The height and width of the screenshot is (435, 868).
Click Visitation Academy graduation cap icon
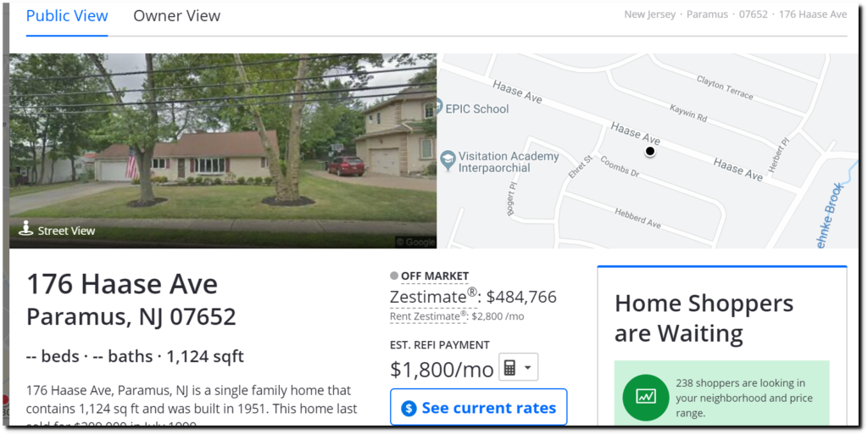(x=448, y=161)
